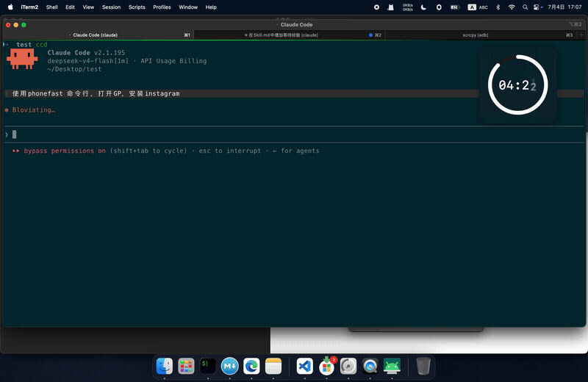
Task: Open the Markdown editor Dock icon
Action: (229, 367)
